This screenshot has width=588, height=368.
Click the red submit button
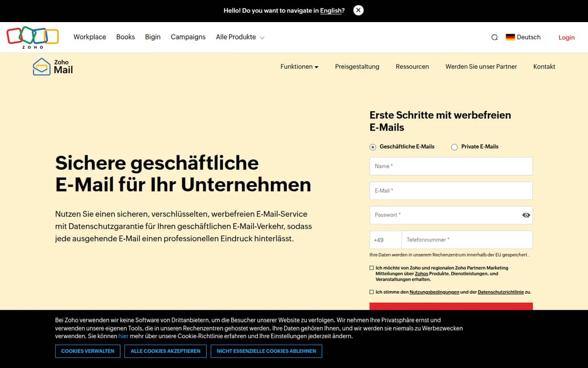(451, 306)
